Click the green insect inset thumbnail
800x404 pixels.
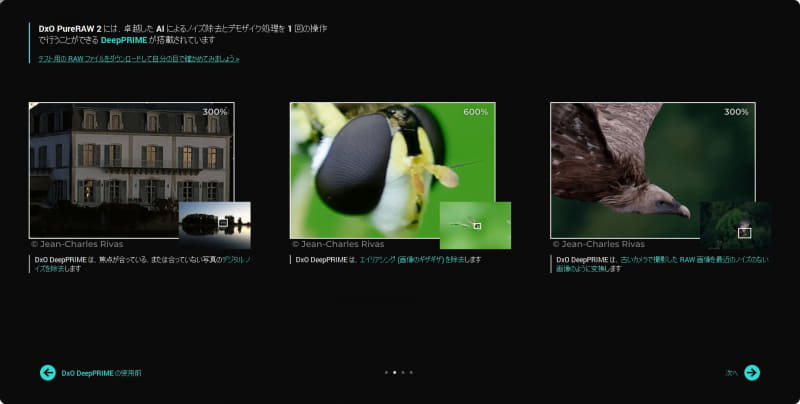(476, 225)
